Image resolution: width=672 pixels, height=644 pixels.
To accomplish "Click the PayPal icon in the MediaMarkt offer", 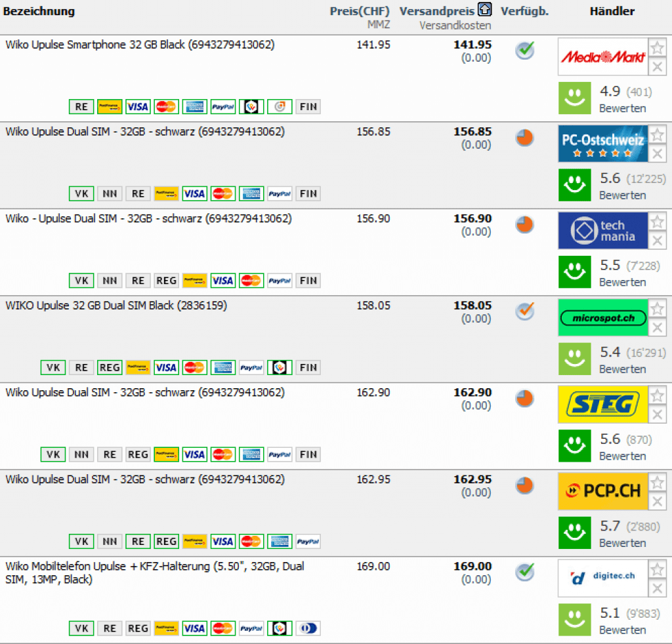I will click(x=223, y=107).
